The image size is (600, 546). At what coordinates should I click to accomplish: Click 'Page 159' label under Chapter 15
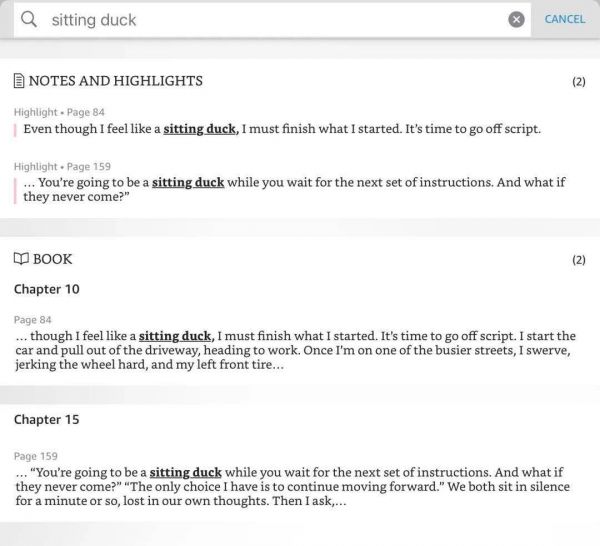[x=36, y=456]
